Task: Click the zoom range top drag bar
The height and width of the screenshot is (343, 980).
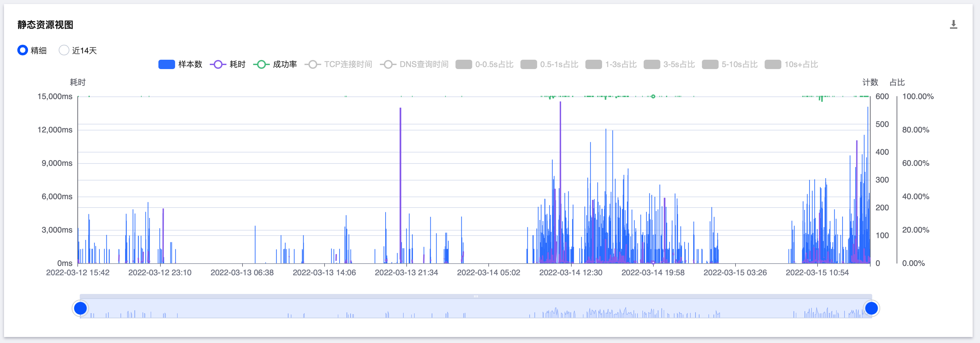Action: tap(476, 296)
